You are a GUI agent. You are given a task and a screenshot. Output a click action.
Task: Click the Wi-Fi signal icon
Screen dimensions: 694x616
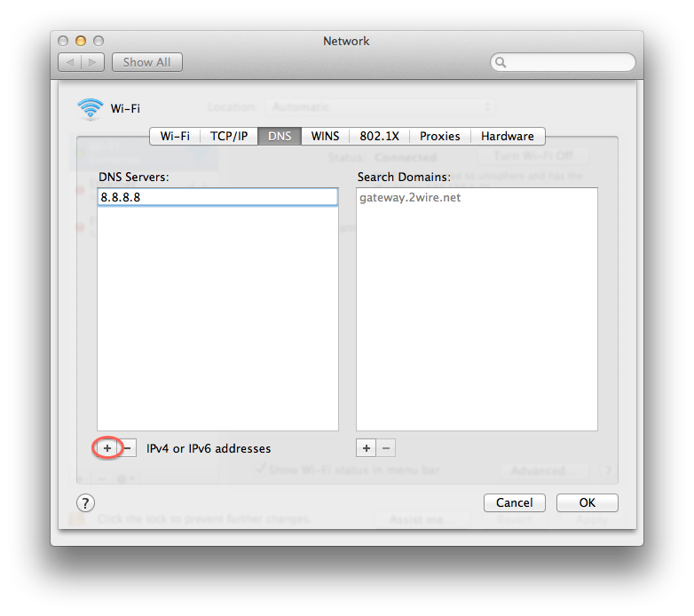coord(91,108)
